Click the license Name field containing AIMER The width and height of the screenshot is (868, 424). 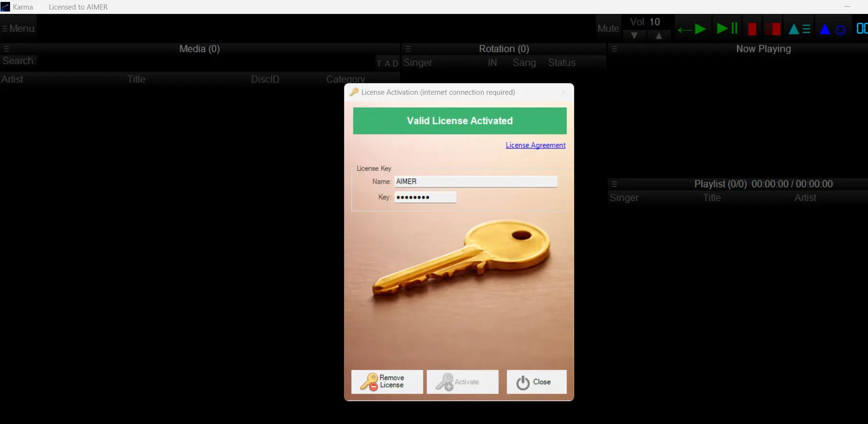pos(476,181)
